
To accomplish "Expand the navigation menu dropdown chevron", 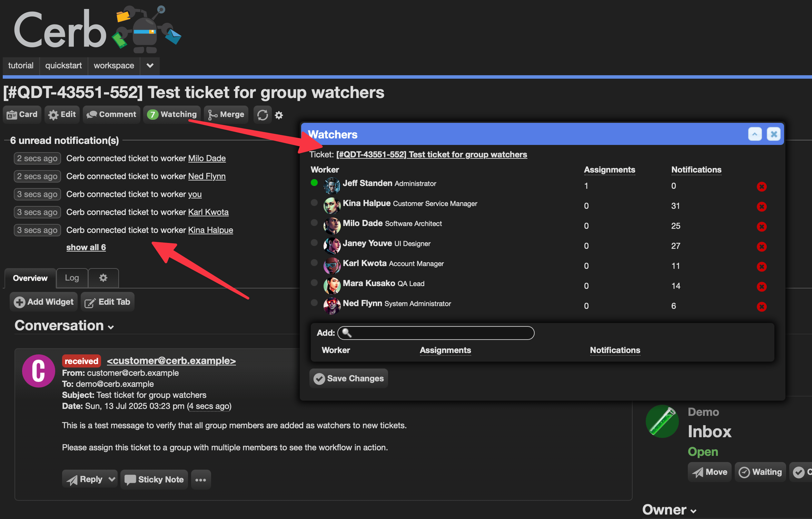I will (150, 66).
